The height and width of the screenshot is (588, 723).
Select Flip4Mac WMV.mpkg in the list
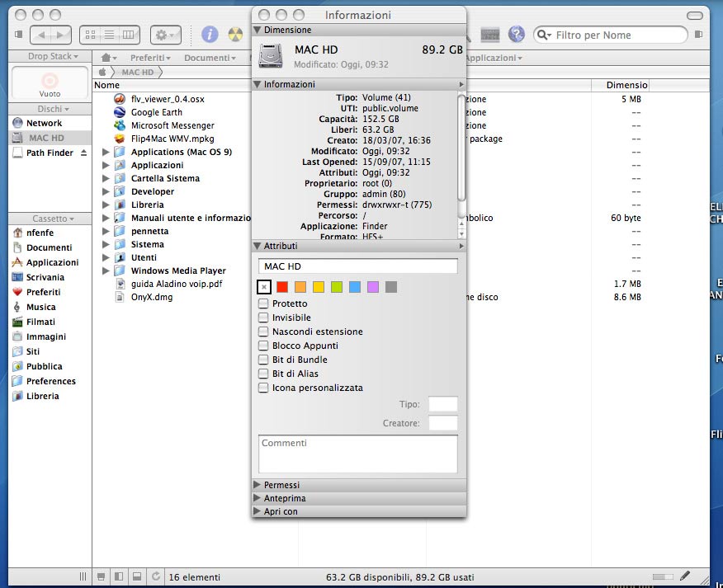pos(172,139)
